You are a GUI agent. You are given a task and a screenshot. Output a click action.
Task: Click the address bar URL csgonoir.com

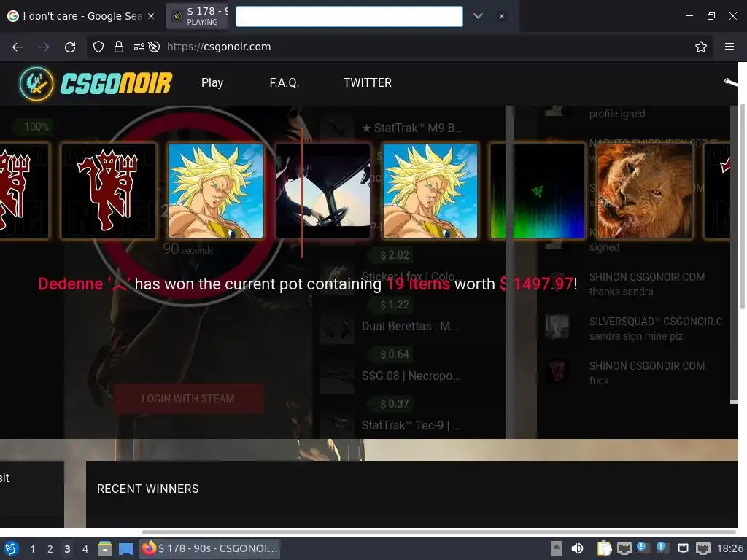[x=219, y=47]
